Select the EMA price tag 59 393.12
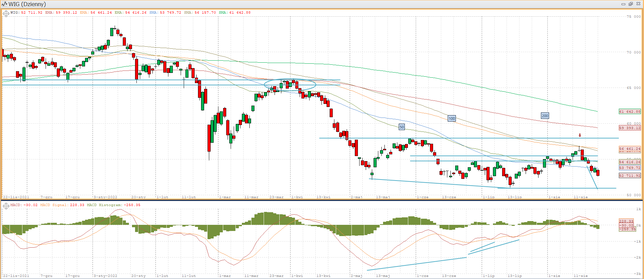This screenshot has height=279, width=644. point(630,128)
